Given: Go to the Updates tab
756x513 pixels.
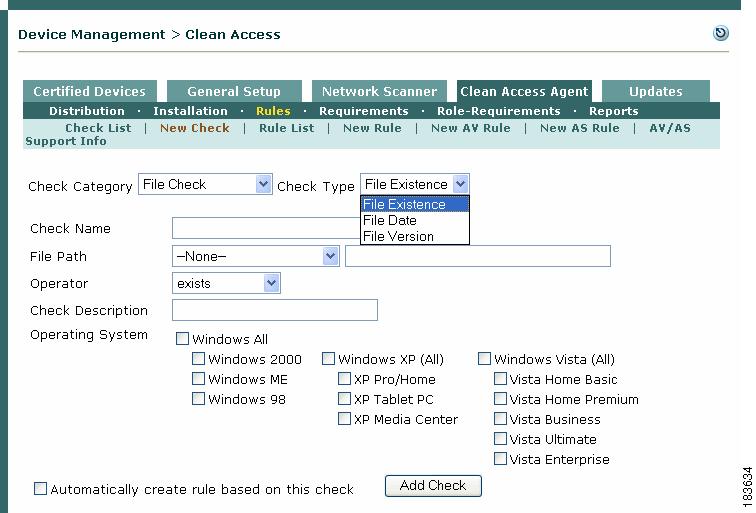Looking at the screenshot, I should 656,91.
